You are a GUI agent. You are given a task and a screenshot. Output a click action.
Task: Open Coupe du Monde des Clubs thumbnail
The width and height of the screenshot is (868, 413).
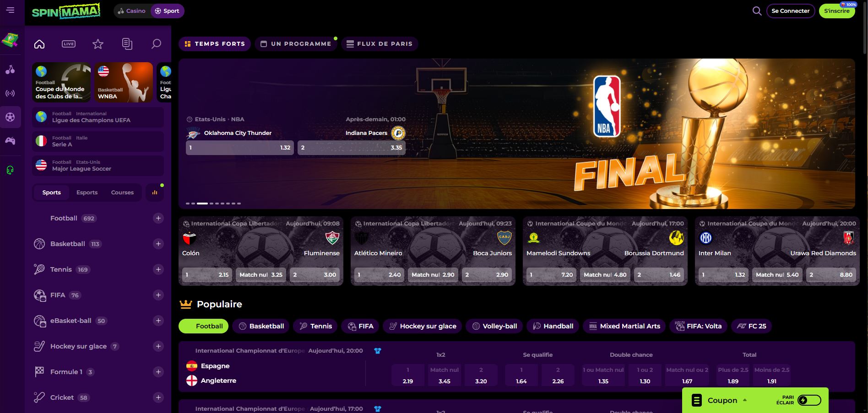(61, 82)
